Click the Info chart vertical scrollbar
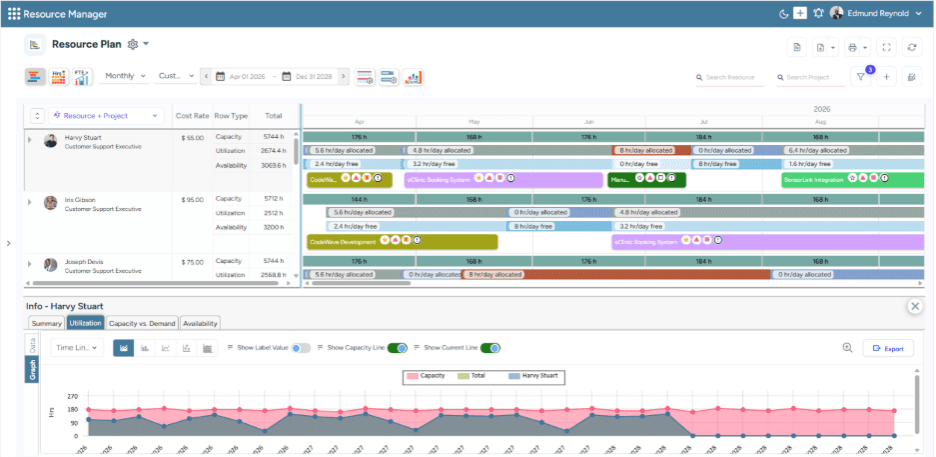 click(917, 404)
